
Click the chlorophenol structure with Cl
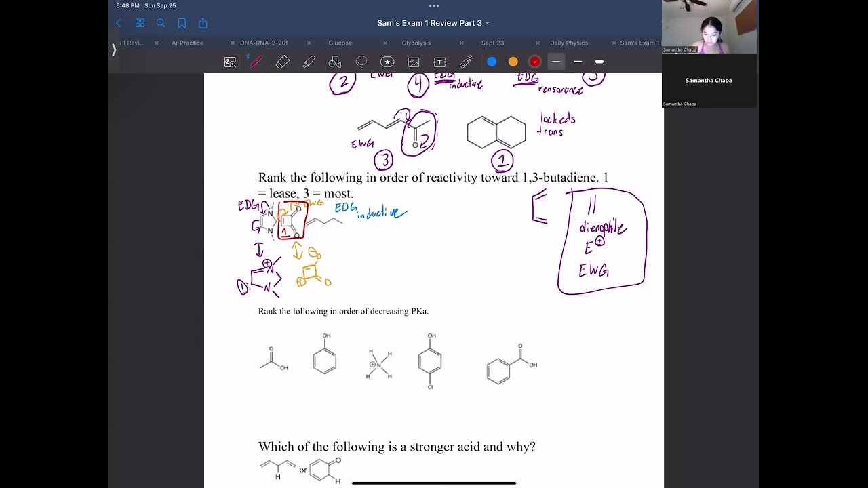430,361
